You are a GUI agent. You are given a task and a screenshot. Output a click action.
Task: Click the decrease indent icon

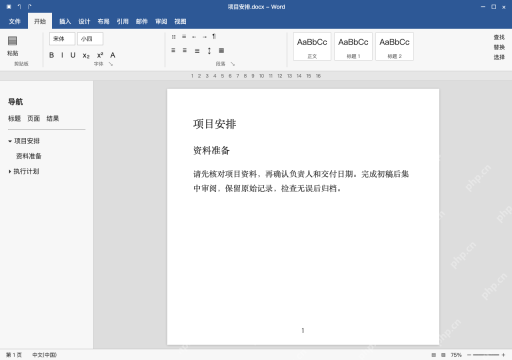194,37
